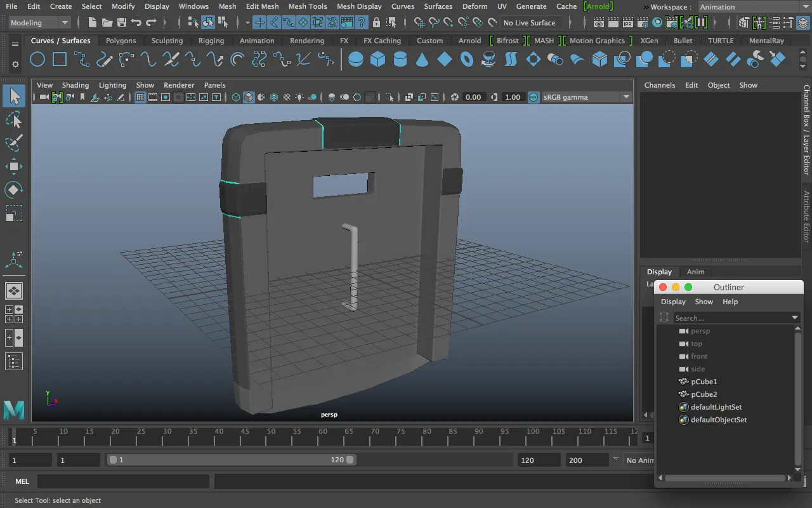812x508 pixels.
Task: Toggle smooth shade all in viewport
Action: [249, 97]
